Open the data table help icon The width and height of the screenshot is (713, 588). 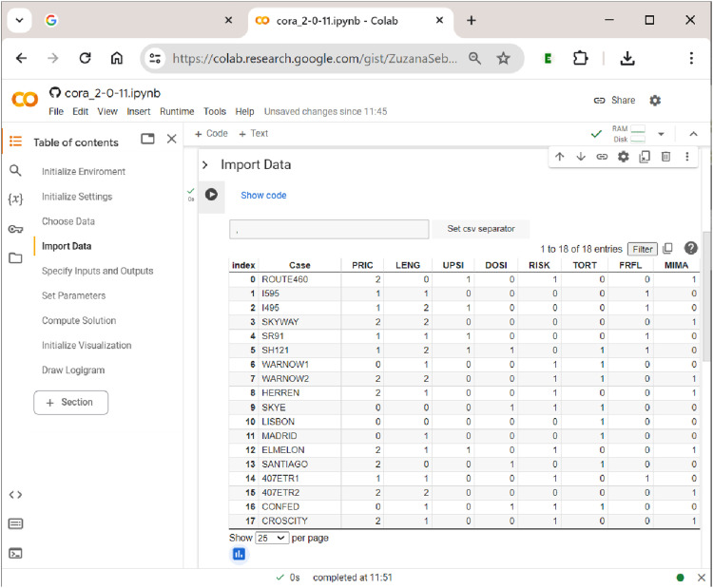point(691,248)
